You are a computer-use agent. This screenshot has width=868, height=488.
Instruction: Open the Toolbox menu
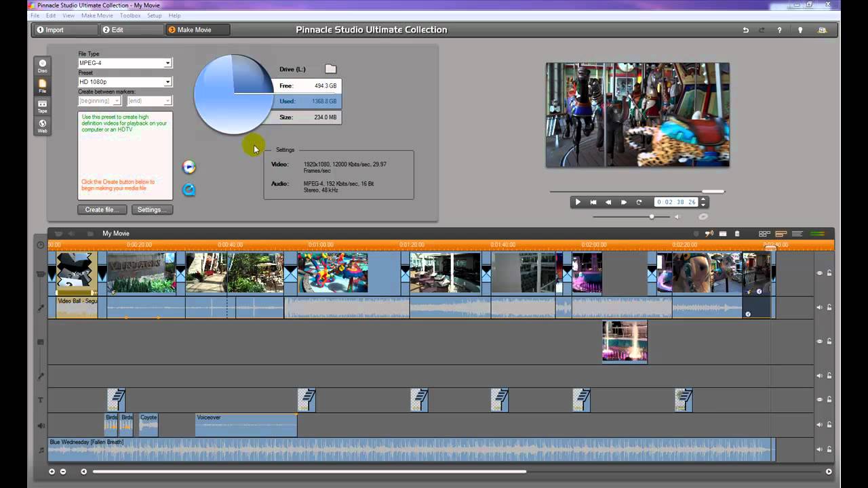(130, 16)
